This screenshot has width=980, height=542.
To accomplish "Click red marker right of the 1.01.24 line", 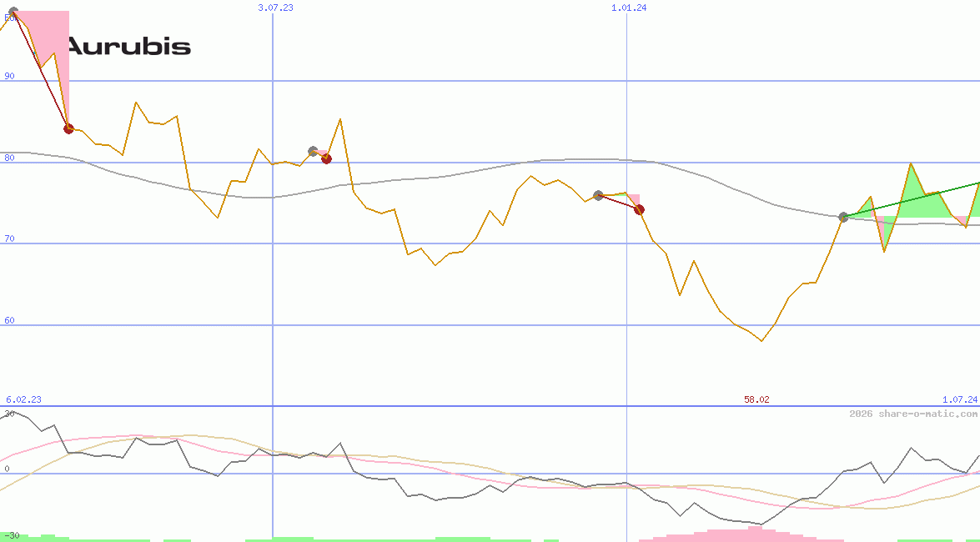I will 639,209.
